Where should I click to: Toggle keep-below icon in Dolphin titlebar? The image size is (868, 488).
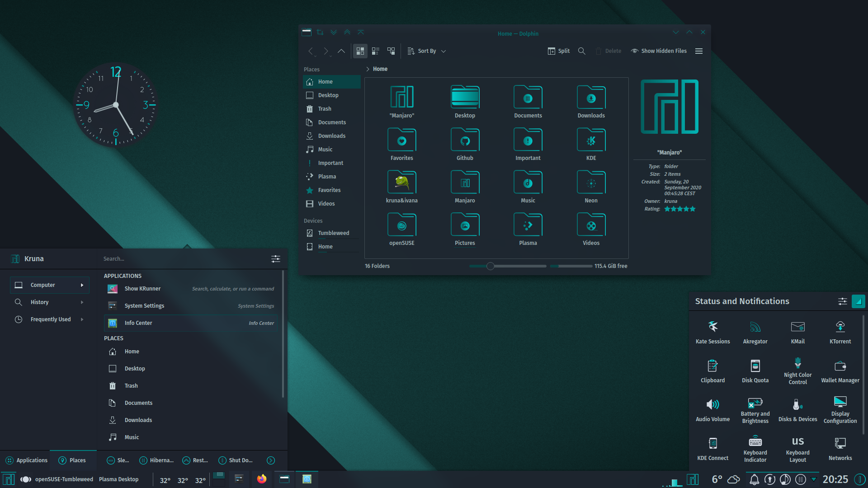(334, 32)
